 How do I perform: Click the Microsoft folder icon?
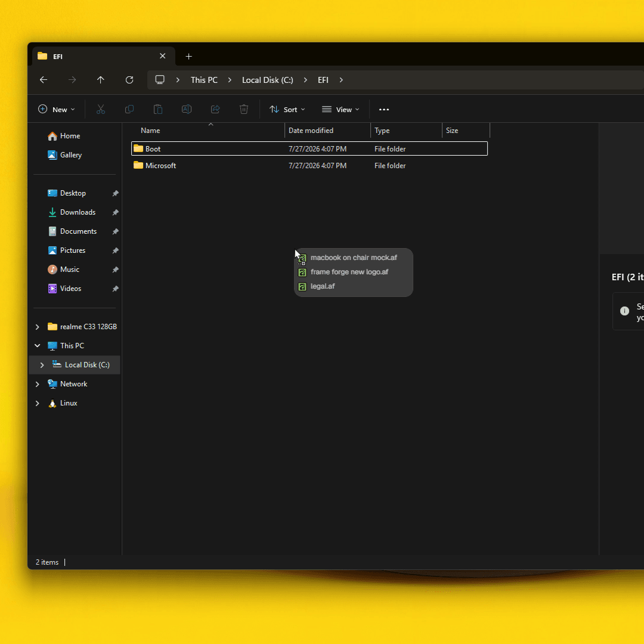point(138,165)
